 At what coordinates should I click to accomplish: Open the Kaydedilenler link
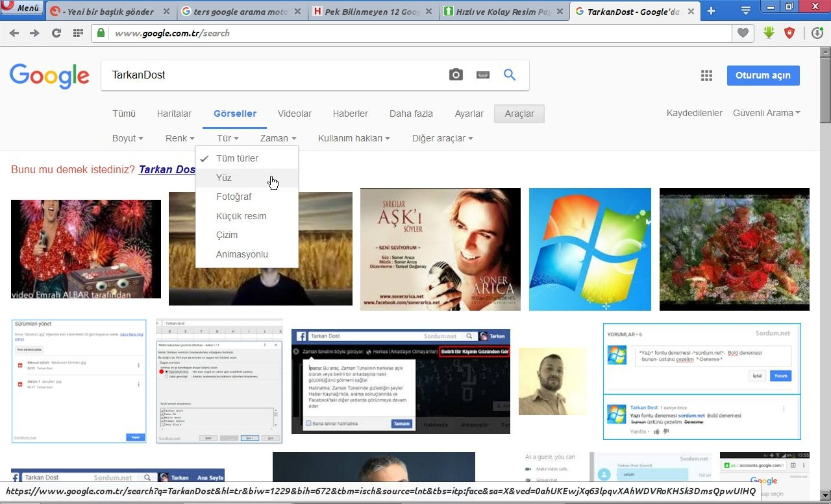(695, 113)
